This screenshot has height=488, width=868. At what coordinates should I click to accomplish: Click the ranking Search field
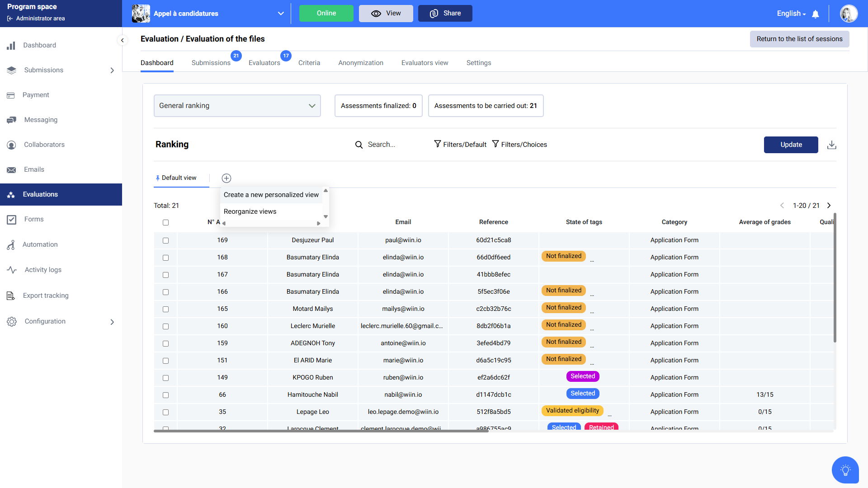tap(381, 145)
